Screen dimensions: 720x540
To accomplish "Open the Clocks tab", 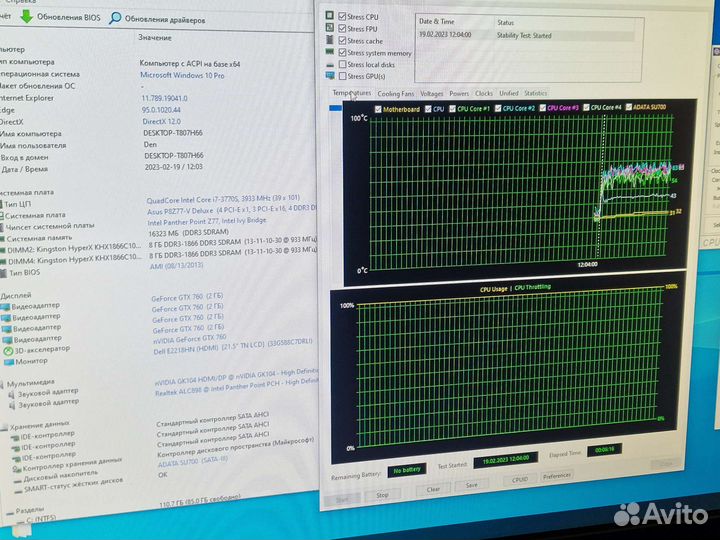I will click(x=484, y=93).
